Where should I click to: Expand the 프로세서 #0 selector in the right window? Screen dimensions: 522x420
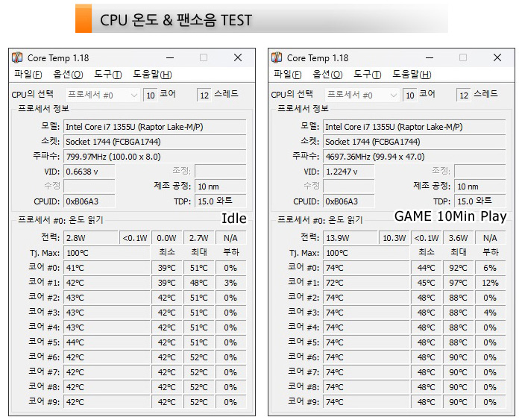[x=362, y=95]
